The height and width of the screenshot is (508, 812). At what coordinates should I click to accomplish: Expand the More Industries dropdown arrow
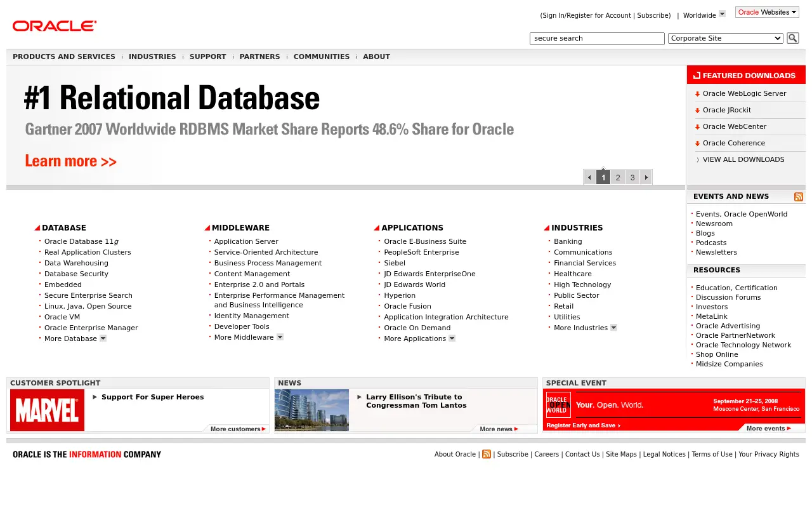point(613,328)
